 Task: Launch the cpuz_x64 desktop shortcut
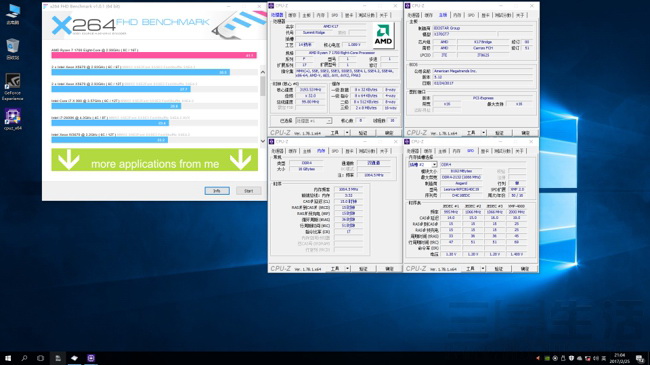pyautogui.click(x=12, y=119)
